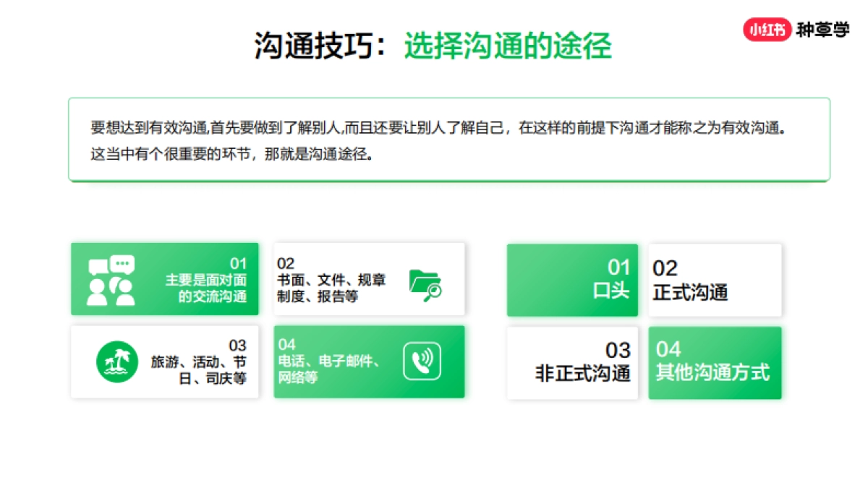The height and width of the screenshot is (488, 868).
Task: Open the 03 非正式沟通 card
Action: 572,361
